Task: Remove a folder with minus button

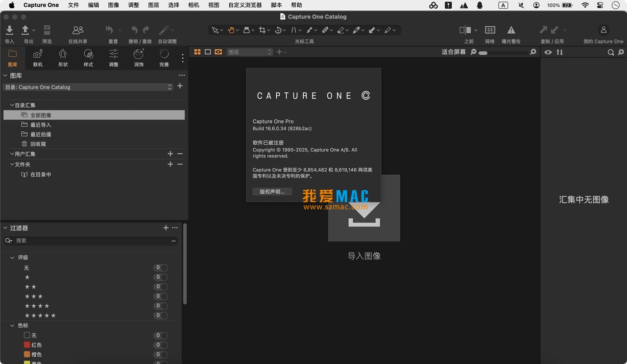Action: click(x=180, y=164)
